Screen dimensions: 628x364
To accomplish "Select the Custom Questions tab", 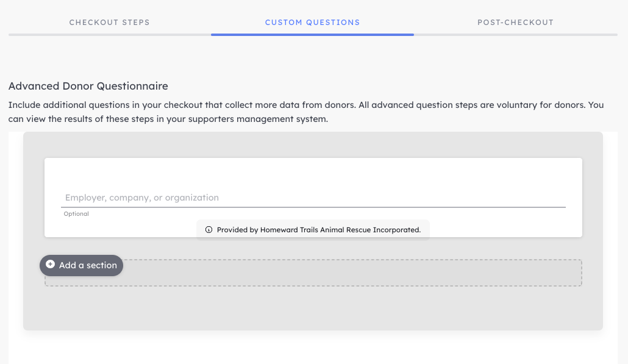I will click(312, 23).
